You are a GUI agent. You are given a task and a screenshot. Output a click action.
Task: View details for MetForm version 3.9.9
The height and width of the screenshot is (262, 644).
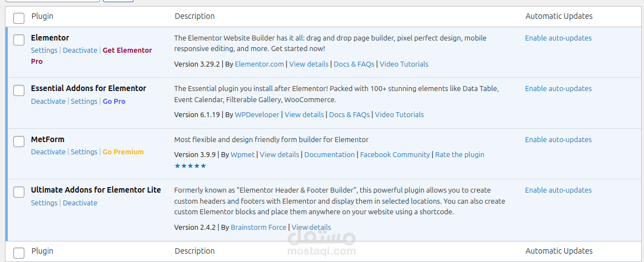(x=279, y=155)
